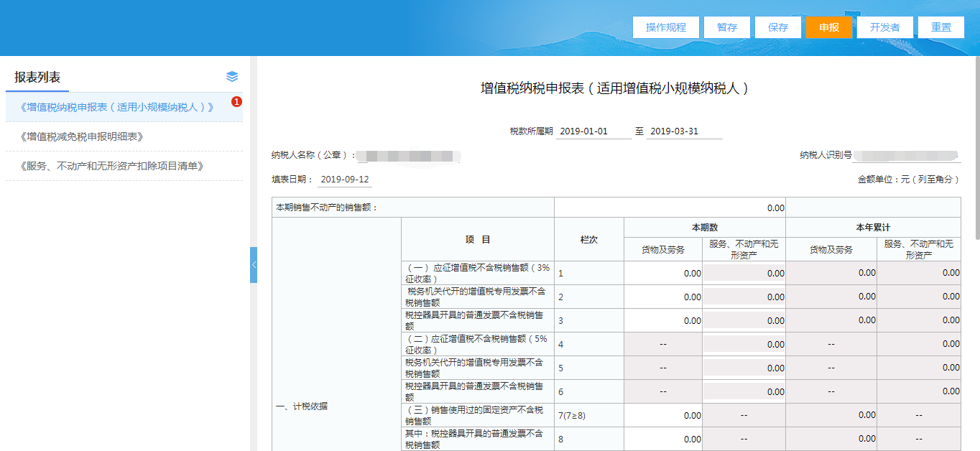This screenshot has width=980, height=451.
Task: Click the layers icon in report list header
Action: (x=231, y=77)
